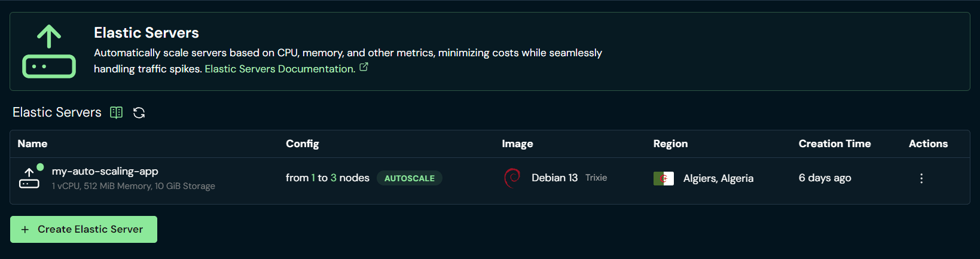Open the docs book icon beside Elastic Servers
Viewport: 980px width, 259px height.
(x=117, y=112)
